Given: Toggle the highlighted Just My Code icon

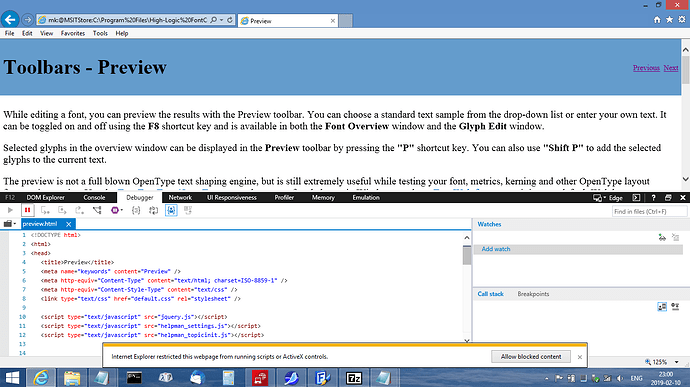Looking at the screenshot, I should 171,210.
